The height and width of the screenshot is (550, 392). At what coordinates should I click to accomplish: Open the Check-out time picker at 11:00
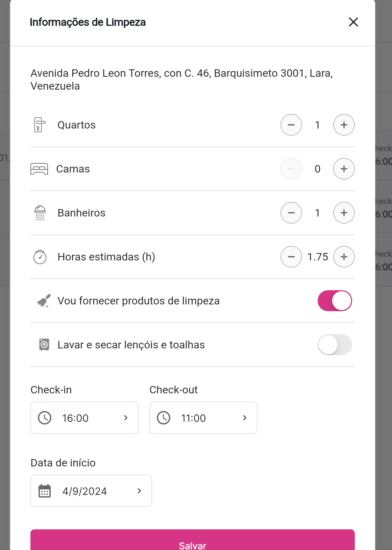coord(203,418)
